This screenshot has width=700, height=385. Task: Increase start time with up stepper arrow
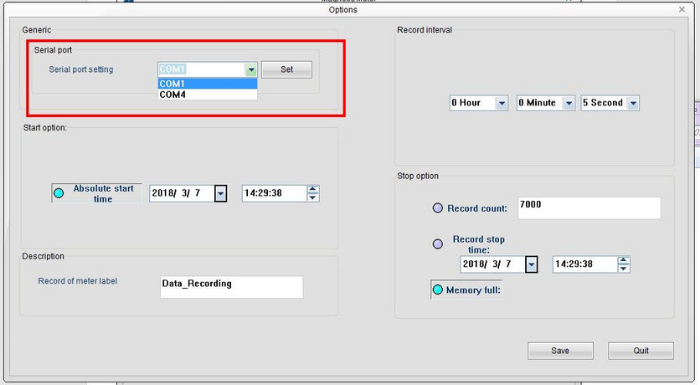(x=313, y=189)
